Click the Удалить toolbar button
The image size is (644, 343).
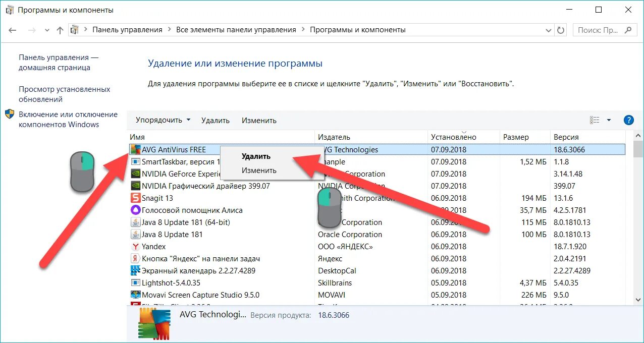point(216,120)
